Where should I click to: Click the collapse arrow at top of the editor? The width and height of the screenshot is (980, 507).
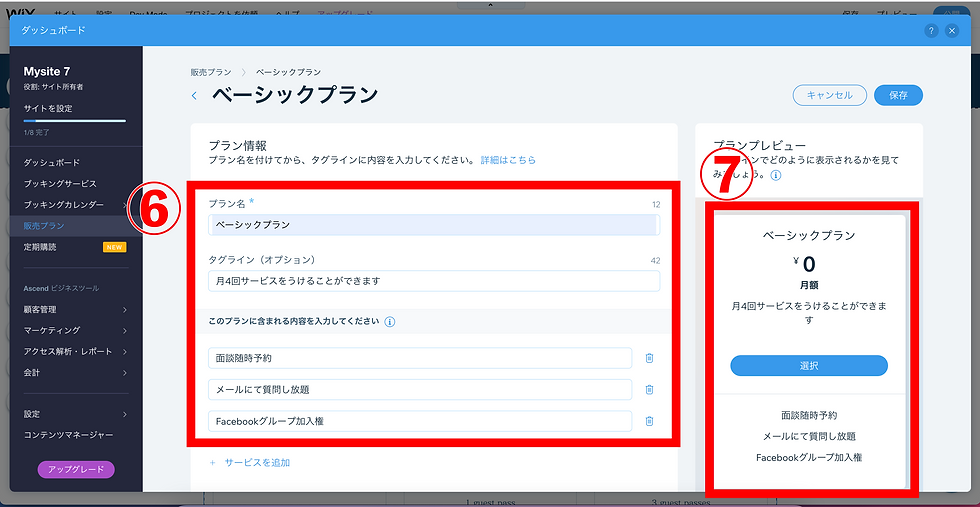490,4
